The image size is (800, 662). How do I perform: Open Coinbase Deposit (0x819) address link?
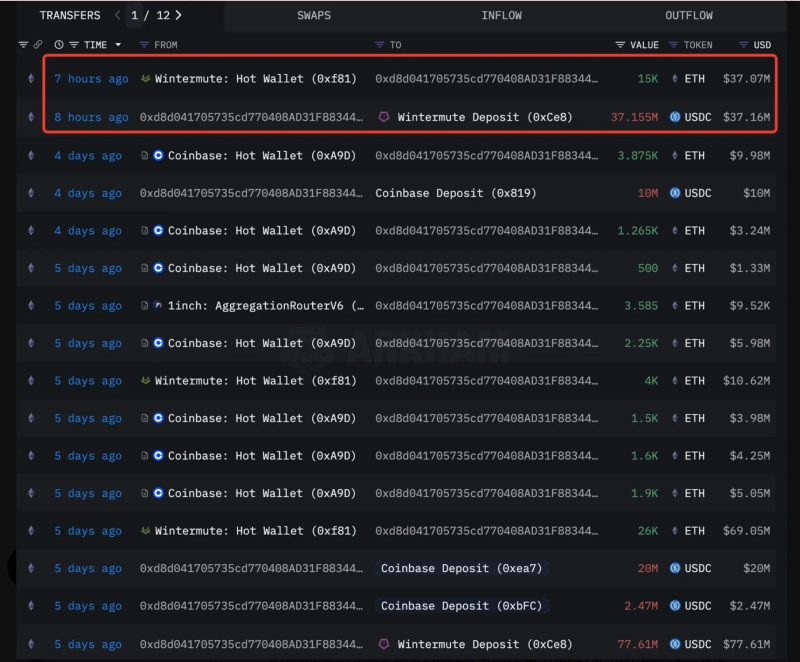pyautogui.click(x=446, y=193)
